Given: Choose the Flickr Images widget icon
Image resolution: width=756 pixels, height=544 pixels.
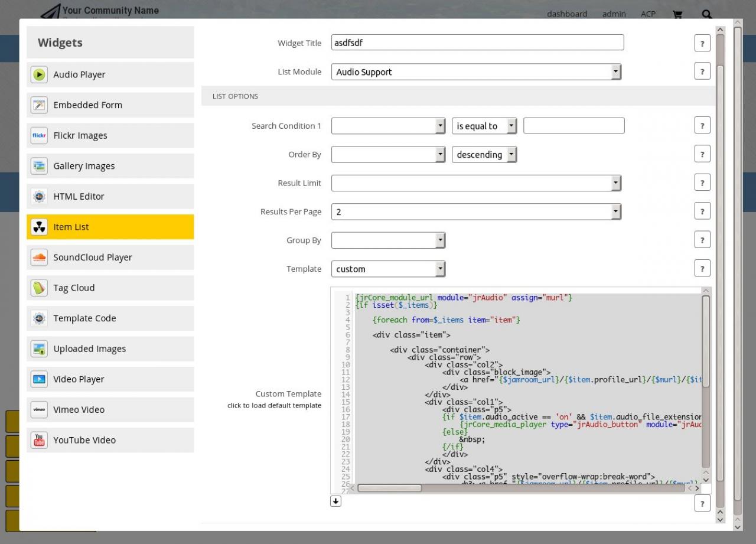Looking at the screenshot, I should point(39,135).
